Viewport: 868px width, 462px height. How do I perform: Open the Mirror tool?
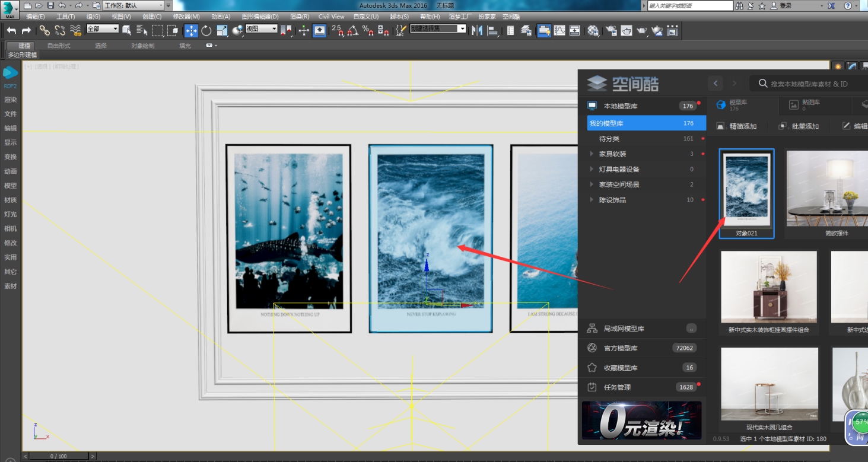[x=477, y=31]
